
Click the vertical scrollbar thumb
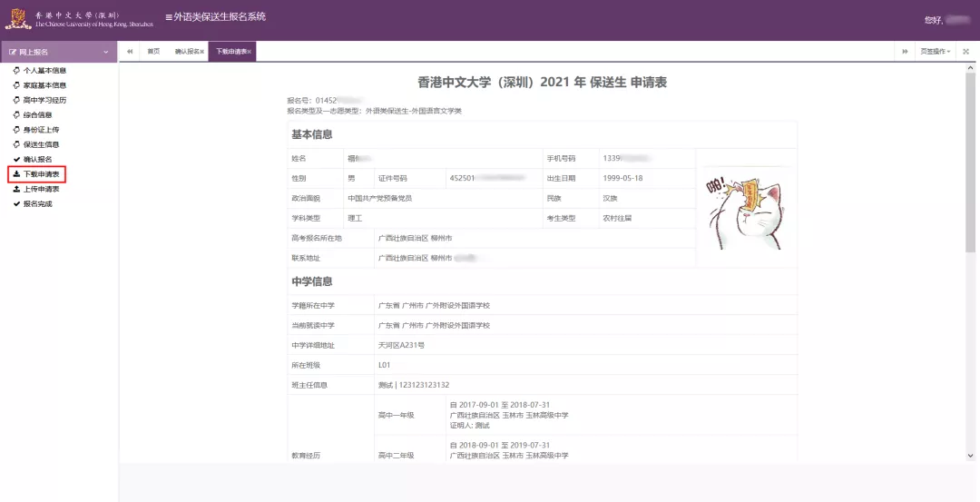click(x=970, y=162)
